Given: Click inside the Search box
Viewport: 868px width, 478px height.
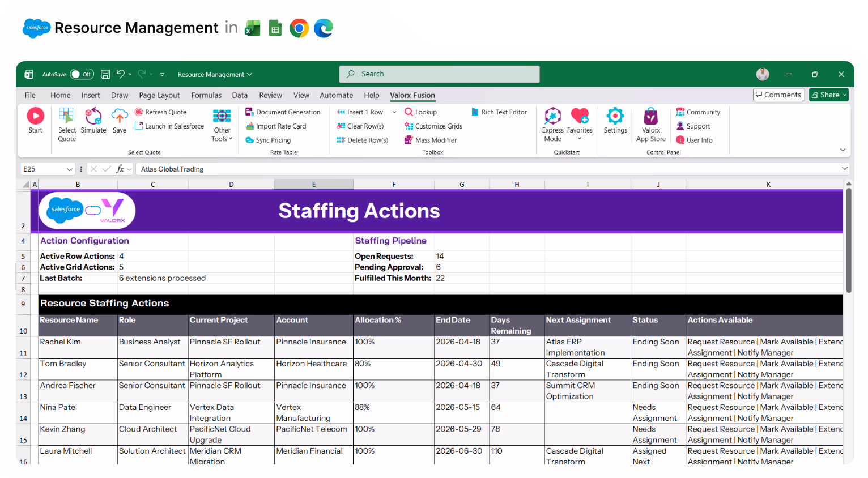Looking at the screenshot, I should (x=439, y=74).
